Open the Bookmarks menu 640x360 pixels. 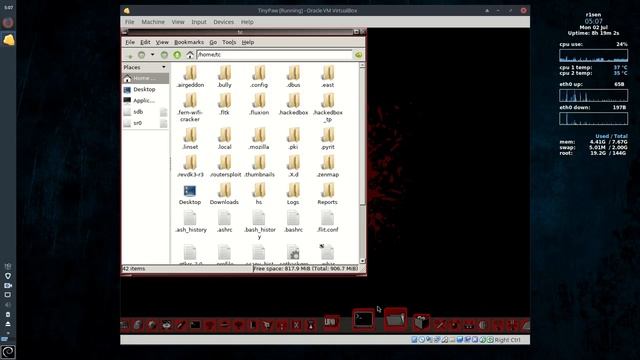point(189,42)
